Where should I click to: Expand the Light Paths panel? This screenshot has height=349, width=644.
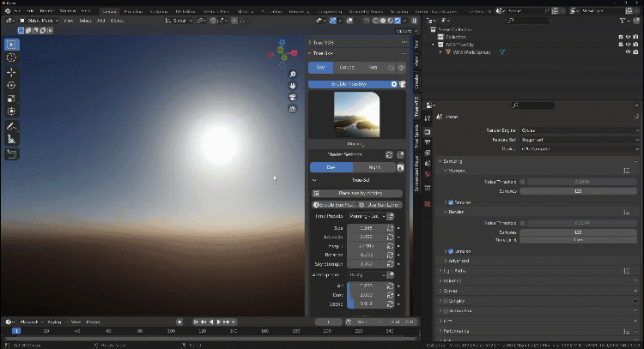tap(455, 270)
